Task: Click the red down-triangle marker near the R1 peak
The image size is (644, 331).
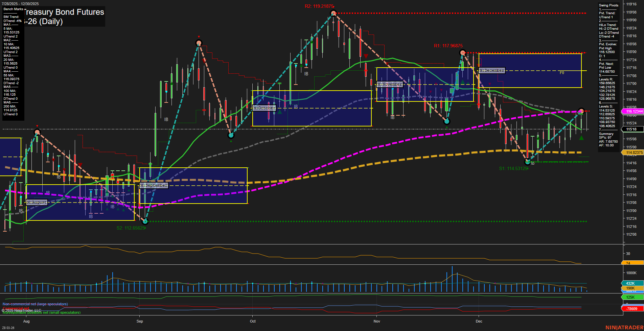Action: pos(478,65)
